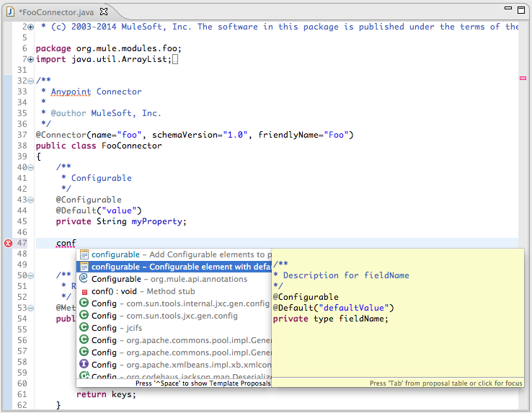This screenshot has width=532, height=413.
Task: Click the pink marker in overview ruler
Action: pyautogui.click(x=523, y=77)
